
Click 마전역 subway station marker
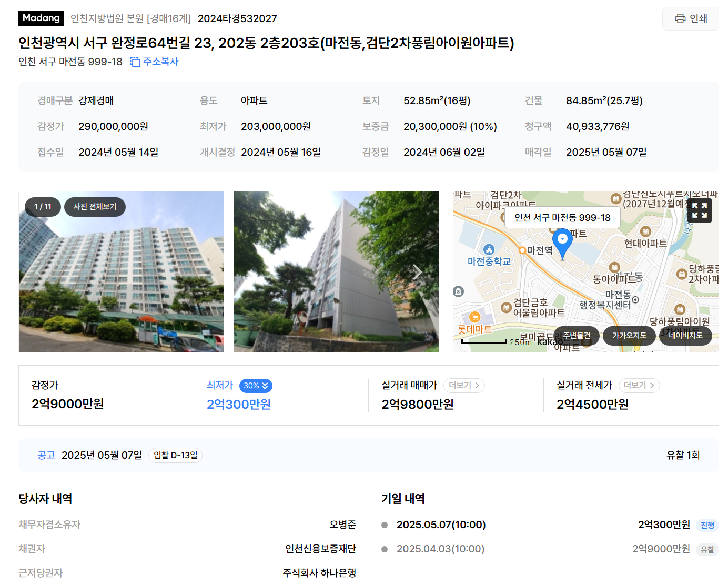[522, 250]
